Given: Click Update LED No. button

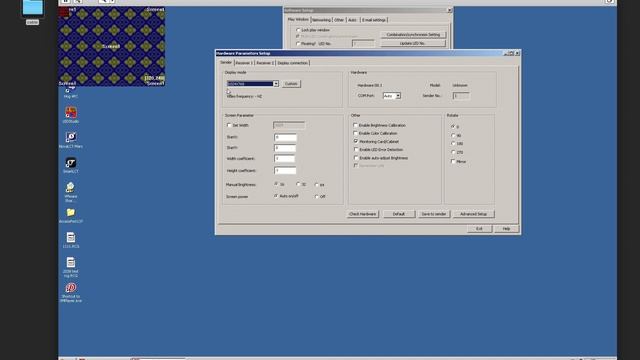Looking at the screenshot, I should [413, 43].
